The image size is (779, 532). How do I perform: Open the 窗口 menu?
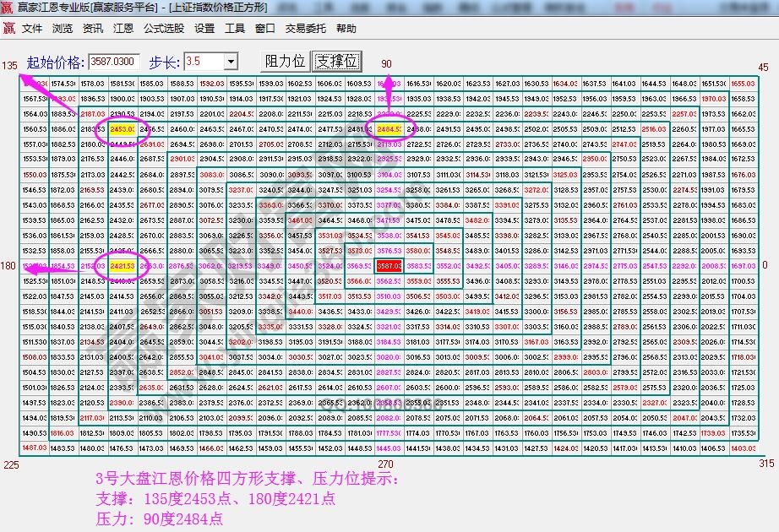pos(265,28)
